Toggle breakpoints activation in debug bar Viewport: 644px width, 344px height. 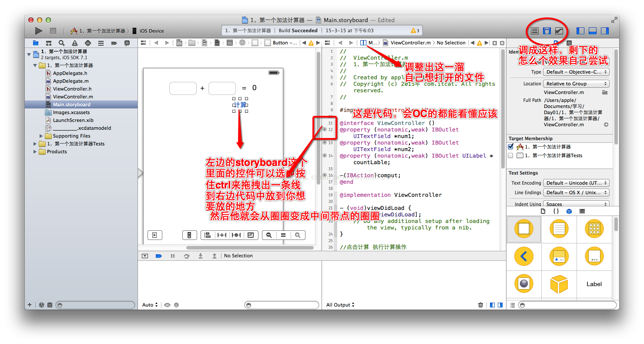point(159,256)
